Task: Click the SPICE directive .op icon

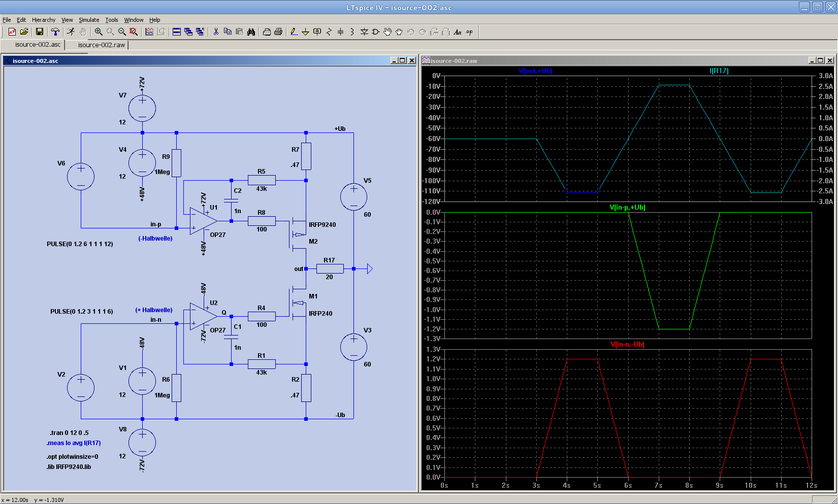Action: (469, 31)
